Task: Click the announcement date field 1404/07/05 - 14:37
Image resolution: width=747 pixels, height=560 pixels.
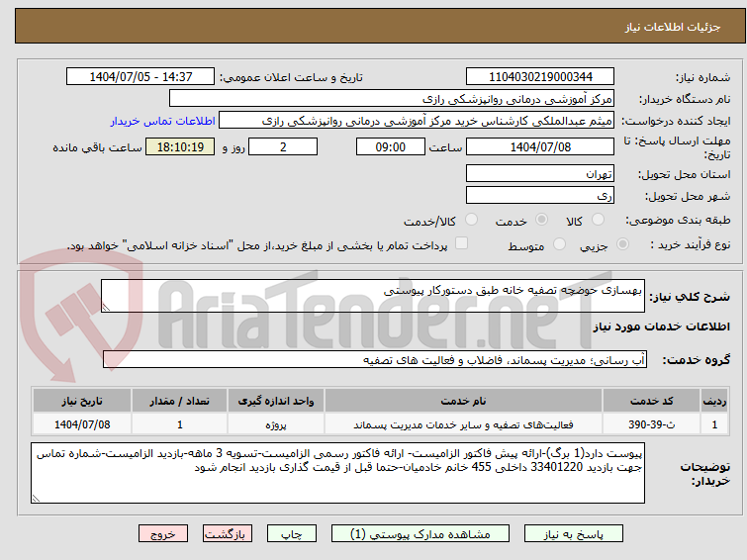Action: coord(140,77)
